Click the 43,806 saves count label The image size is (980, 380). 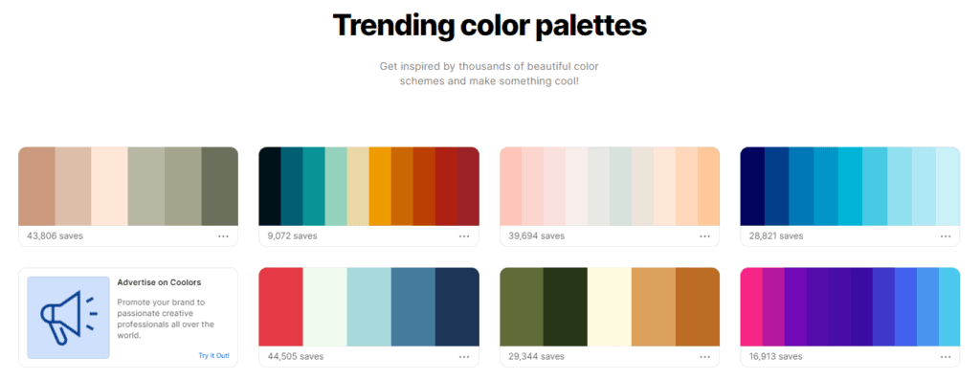(55, 236)
